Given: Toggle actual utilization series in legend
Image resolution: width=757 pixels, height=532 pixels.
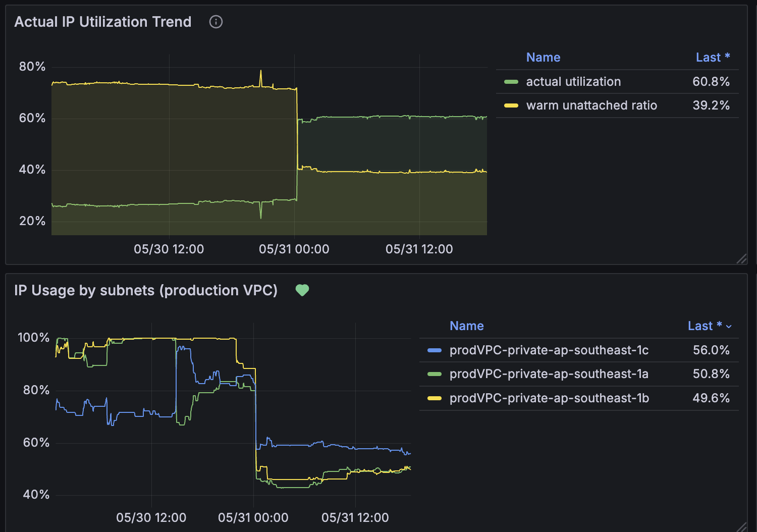Looking at the screenshot, I should 573,82.
